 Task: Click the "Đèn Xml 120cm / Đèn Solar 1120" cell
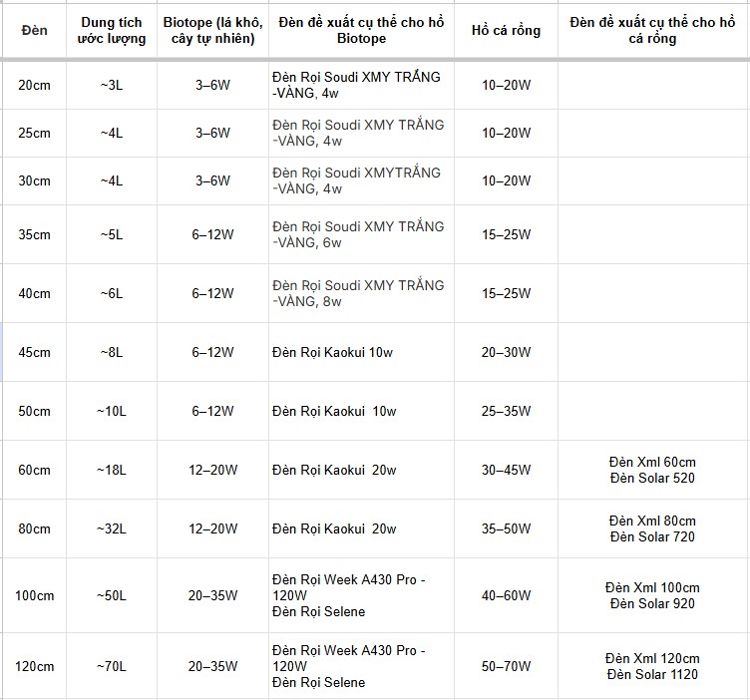(652, 666)
